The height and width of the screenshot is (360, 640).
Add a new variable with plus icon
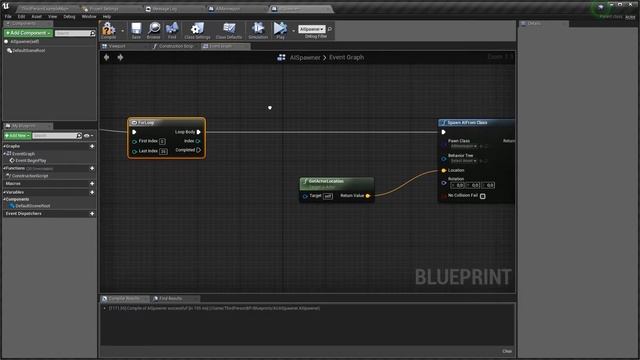92,192
